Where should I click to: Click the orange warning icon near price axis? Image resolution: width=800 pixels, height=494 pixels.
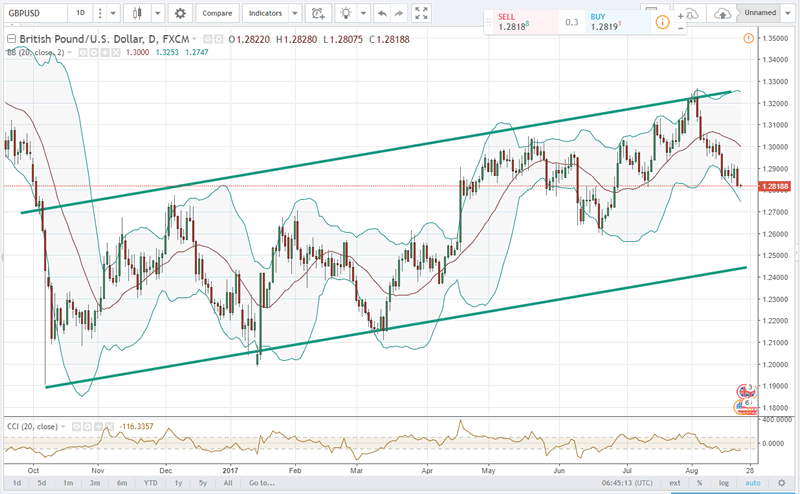[748, 38]
